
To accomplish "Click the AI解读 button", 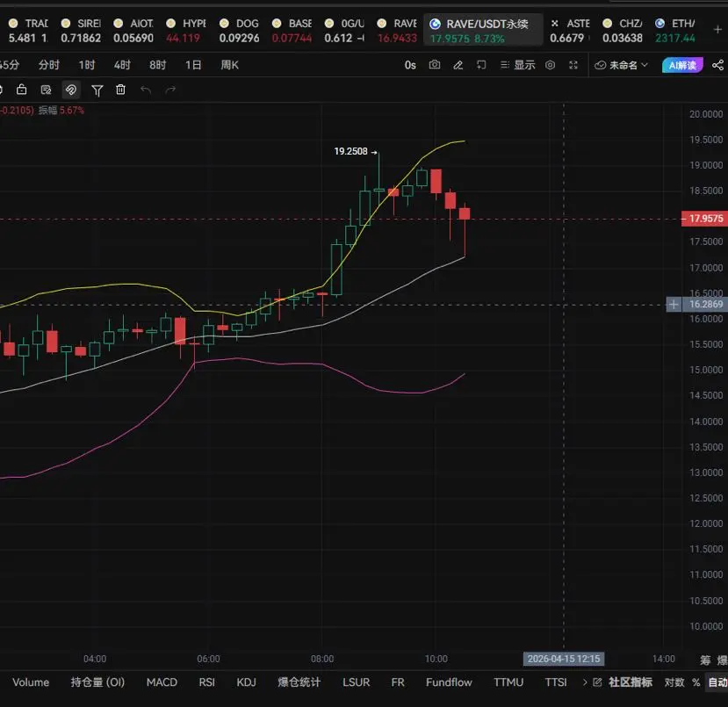I will (x=682, y=65).
